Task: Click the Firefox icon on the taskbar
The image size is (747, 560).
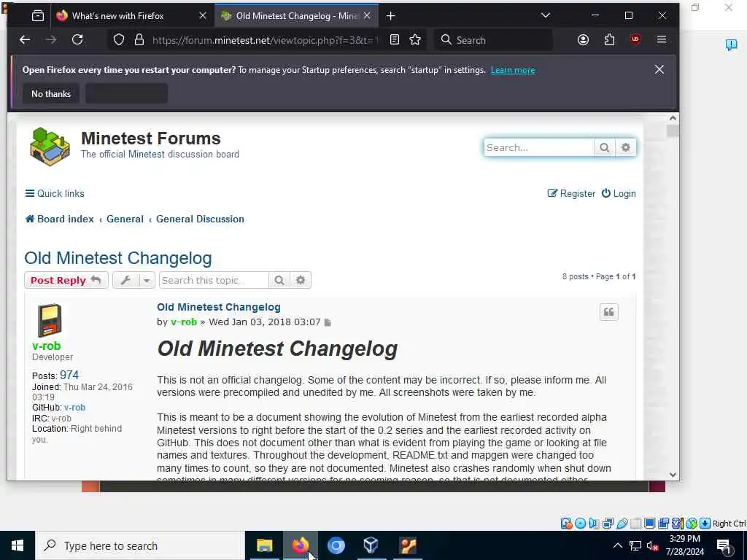Action: [300, 545]
